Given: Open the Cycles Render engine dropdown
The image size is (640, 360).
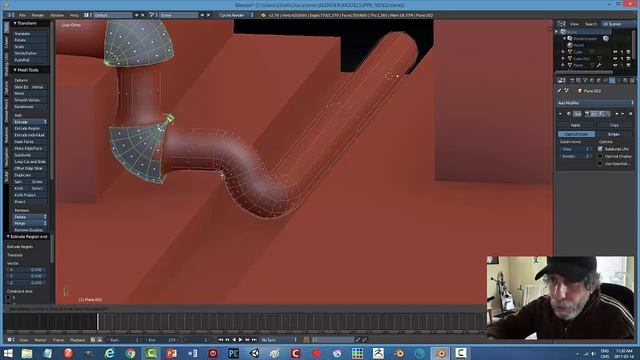Looking at the screenshot, I should [x=236, y=15].
